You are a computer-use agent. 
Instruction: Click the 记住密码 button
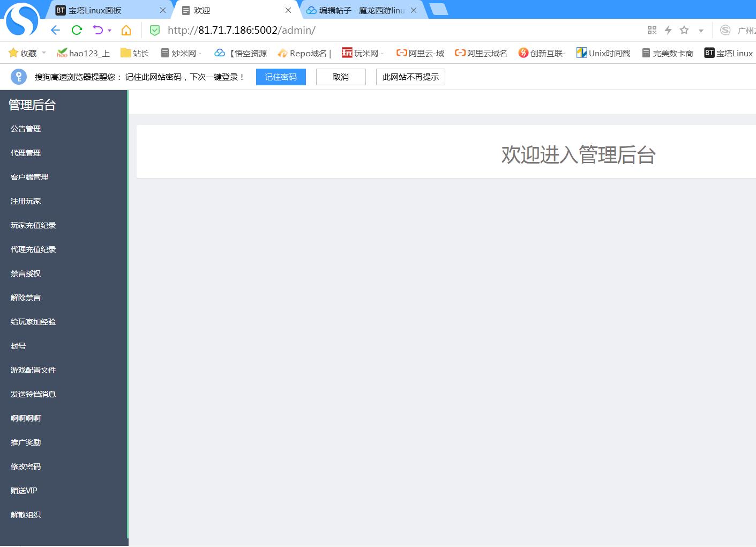[x=281, y=77]
